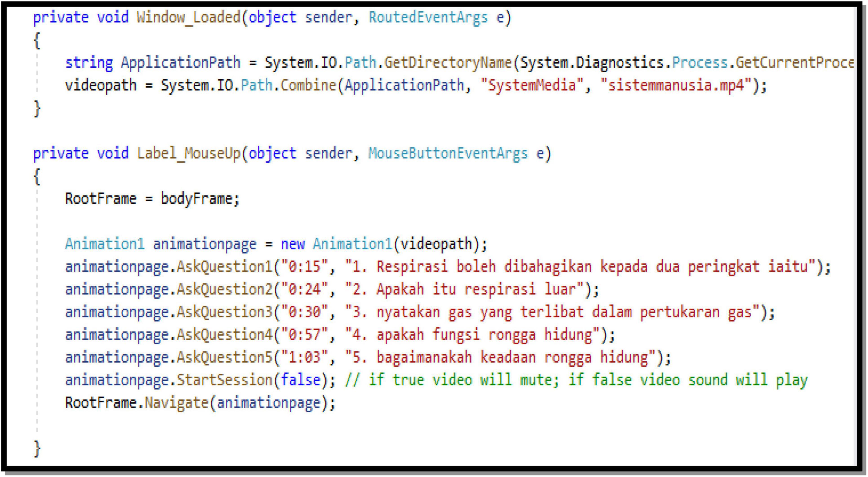Image resolution: width=868 pixels, height=477 pixels.
Task: Click the StartSession method call
Action: click(x=224, y=380)
